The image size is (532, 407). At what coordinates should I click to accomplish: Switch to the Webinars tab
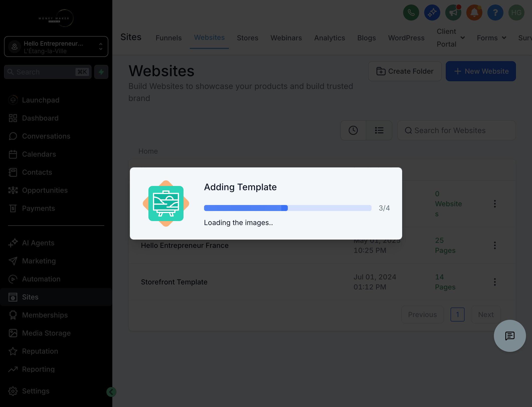click(x=286, y=38)
